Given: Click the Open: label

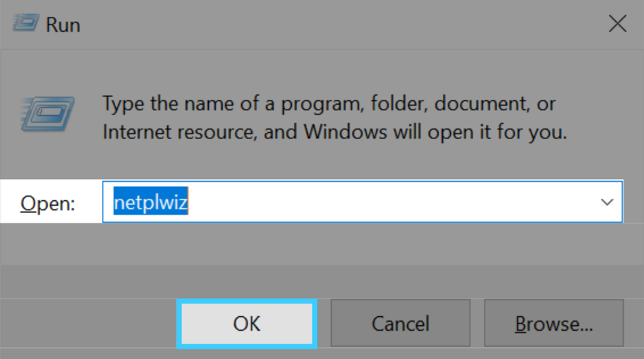Looking at the screenshot, I should (x=47, y=203).
